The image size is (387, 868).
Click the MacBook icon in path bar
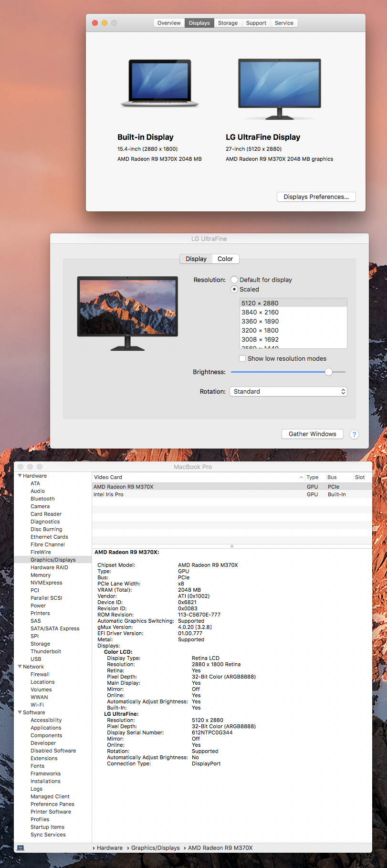click(21, 847)
